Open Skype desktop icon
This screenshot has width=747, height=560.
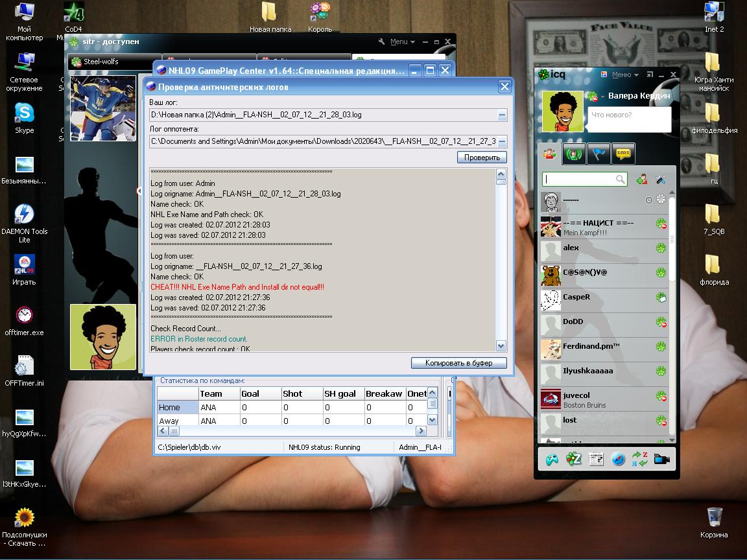(24, 117)
